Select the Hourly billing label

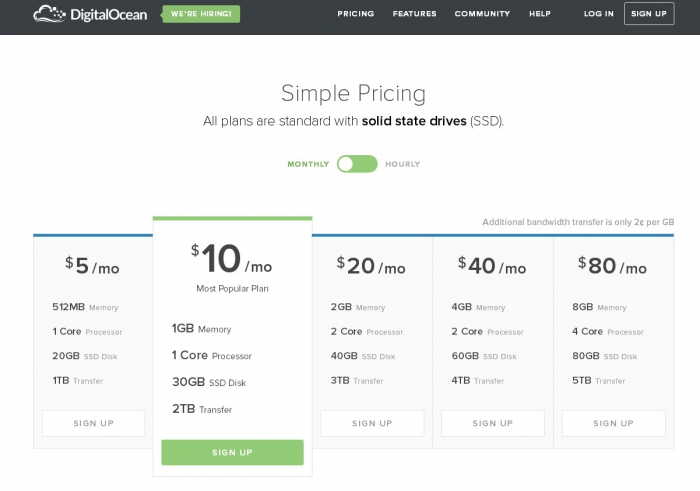click(402, 164)
